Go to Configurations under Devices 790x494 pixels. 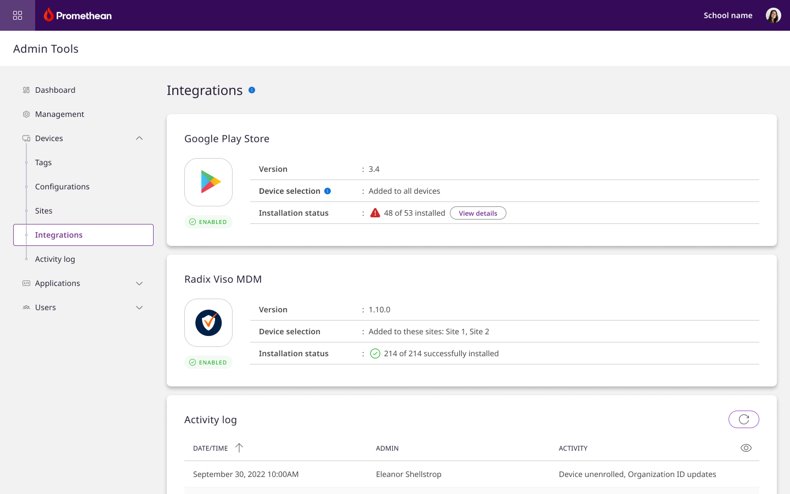click(62, 187)
